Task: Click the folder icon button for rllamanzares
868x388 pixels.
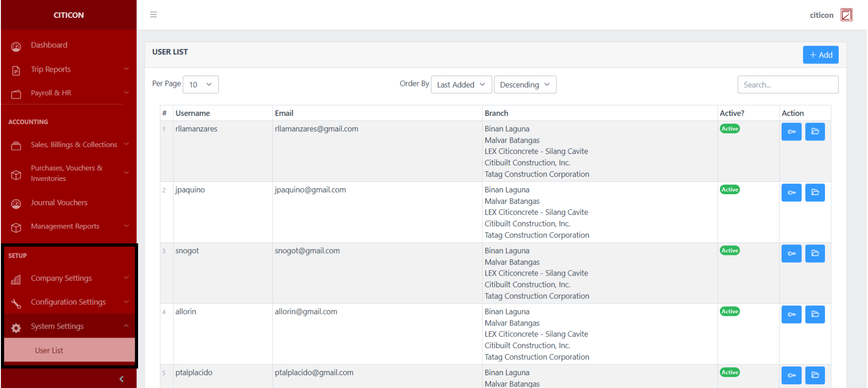Action: coord(815,132)
